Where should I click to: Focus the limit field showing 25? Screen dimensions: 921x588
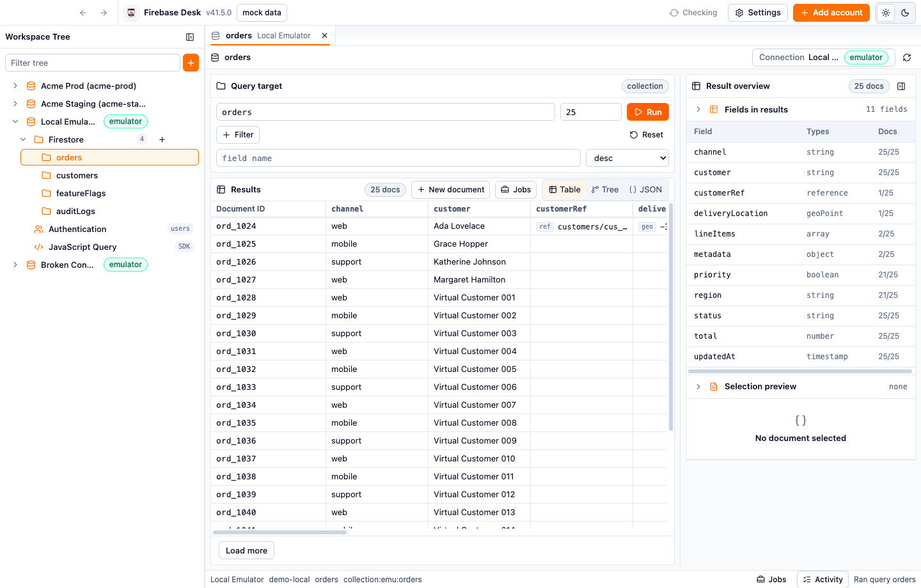pyautogui.click(x=591, y=112)
